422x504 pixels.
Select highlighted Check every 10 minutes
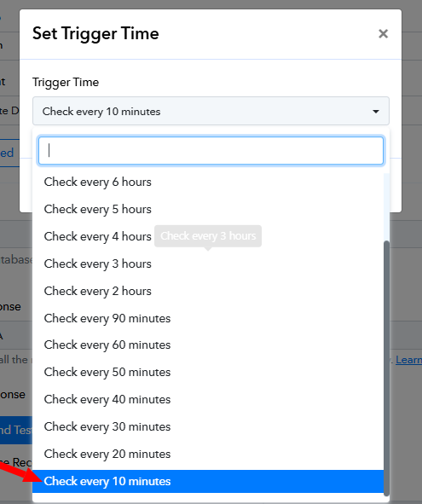(x=208, y=481)
